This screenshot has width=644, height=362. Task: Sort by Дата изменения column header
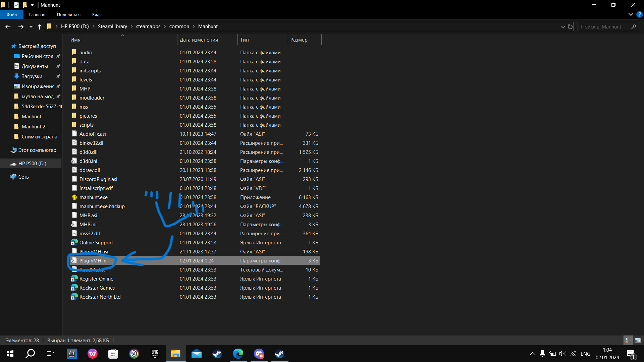tap(199, 40)
